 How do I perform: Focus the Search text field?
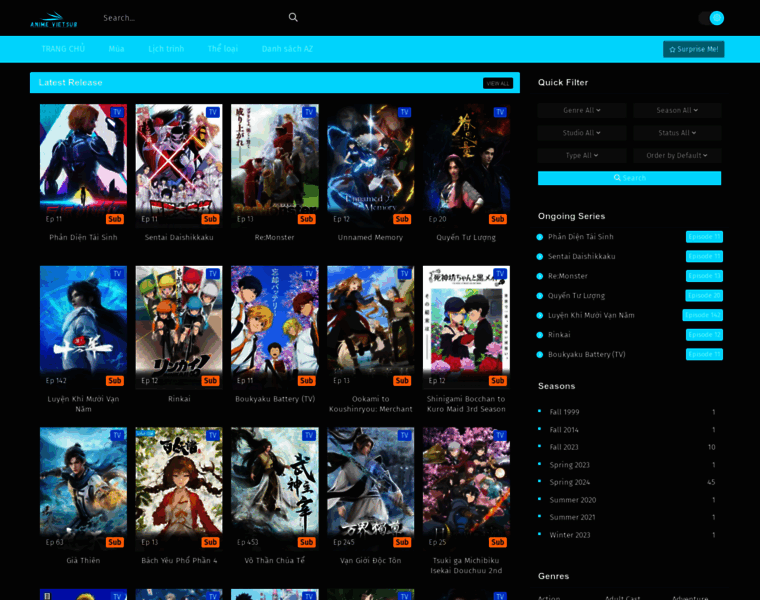point(191,18)
